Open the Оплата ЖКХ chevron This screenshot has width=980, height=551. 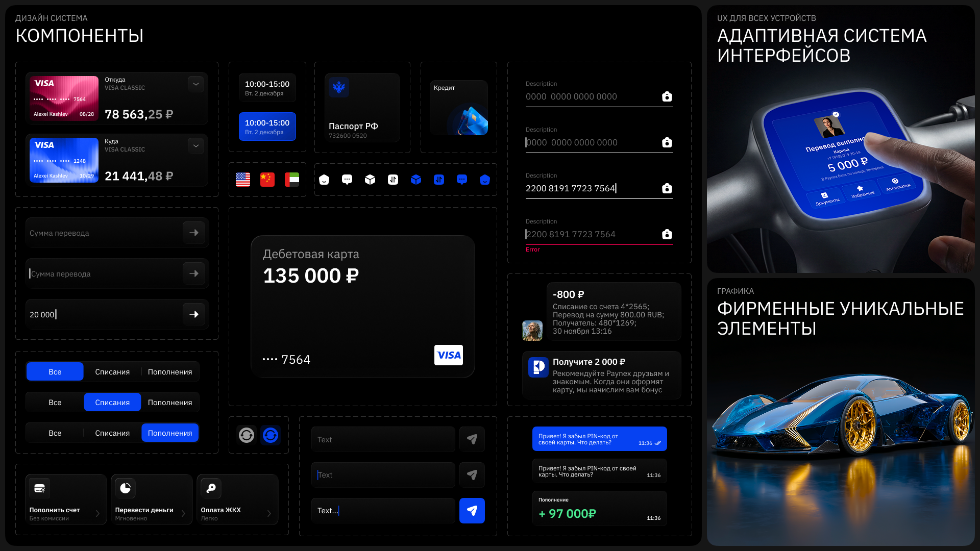269,514
